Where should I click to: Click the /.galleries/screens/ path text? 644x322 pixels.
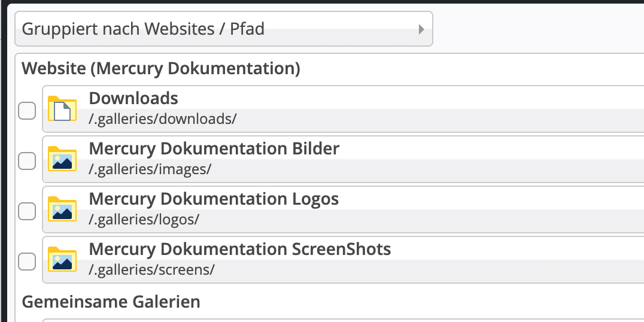(151, 269)
